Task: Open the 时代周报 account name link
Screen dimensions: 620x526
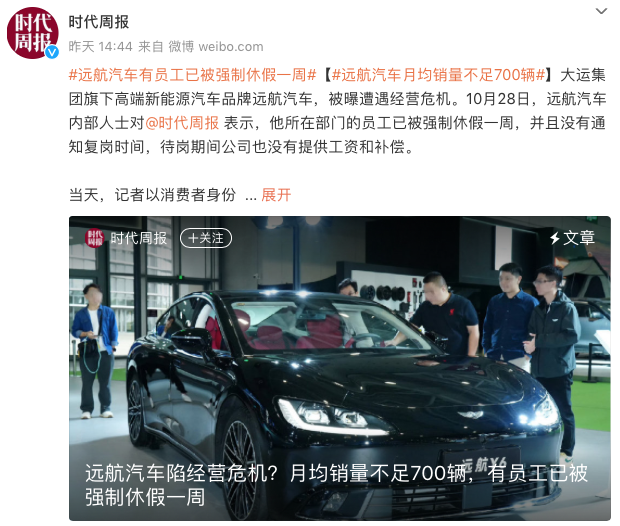Action: 99,22
